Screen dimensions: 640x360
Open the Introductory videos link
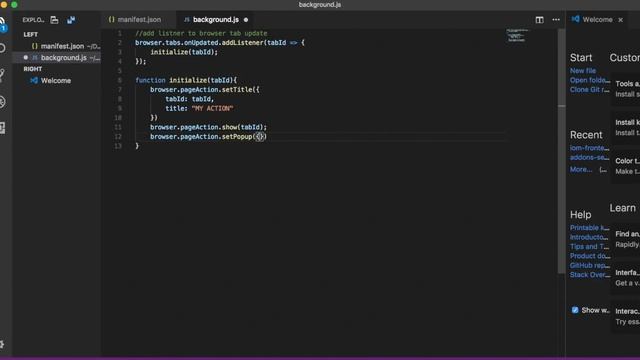[589, 237]
